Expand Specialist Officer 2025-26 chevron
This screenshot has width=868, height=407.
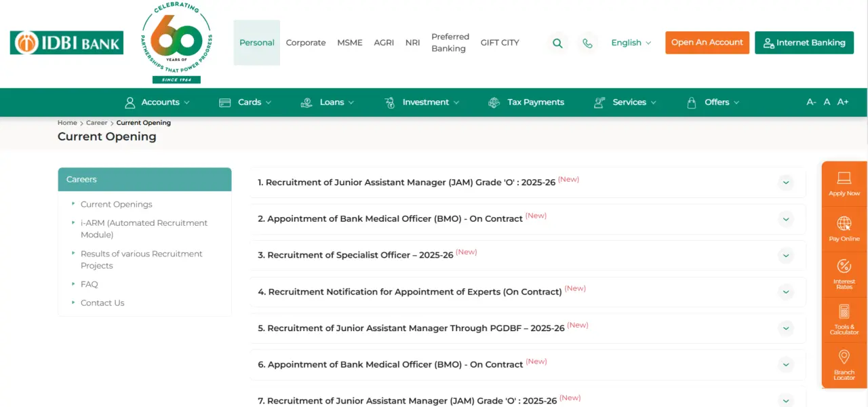(786, 256)
